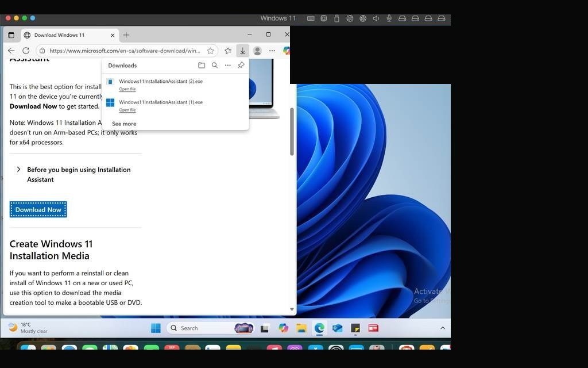The image size is (588, 368).
Task: Open file for Windows11InstallationAssistant (2).exe
Action: [x=127, y=89]
